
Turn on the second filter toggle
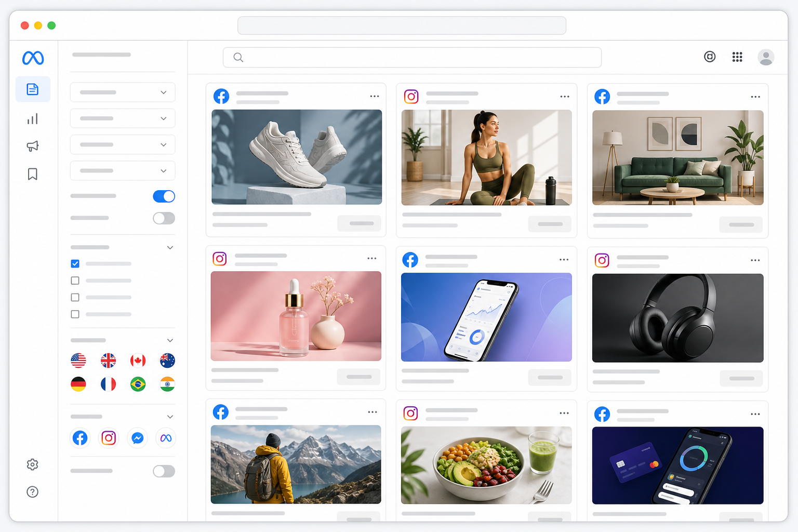pos(164,218)
